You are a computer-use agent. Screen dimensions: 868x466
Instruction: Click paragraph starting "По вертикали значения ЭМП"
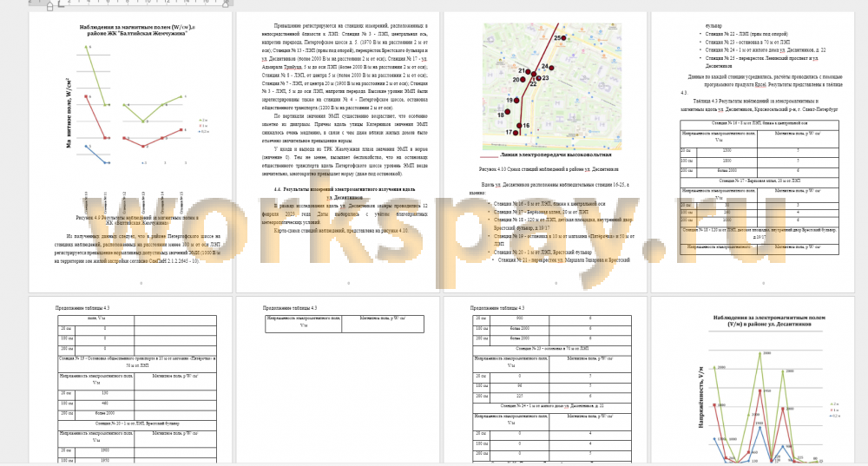coord(345,128)
